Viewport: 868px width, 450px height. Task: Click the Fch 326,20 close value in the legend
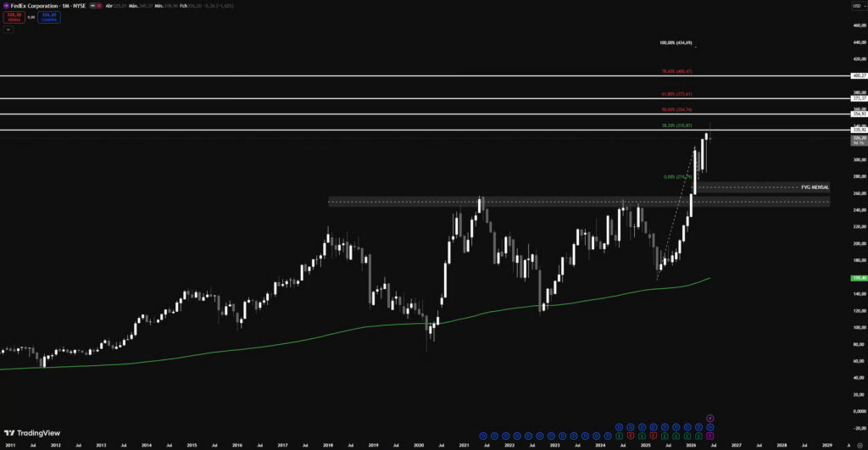[191, 6]
